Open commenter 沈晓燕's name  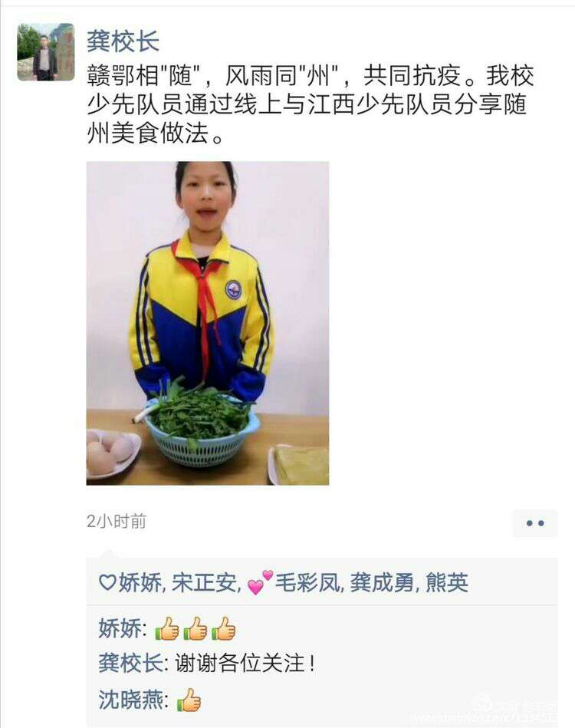tap(131, 700)
